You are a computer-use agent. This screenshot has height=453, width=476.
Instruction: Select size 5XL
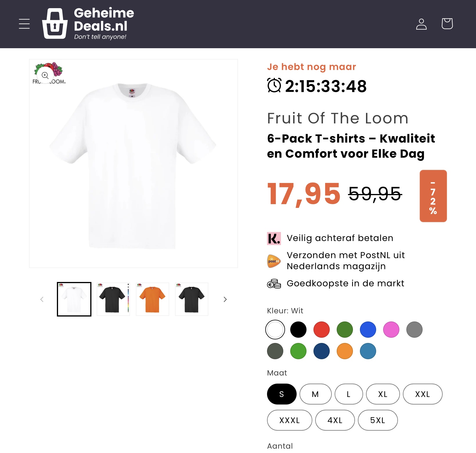point(378,420)
